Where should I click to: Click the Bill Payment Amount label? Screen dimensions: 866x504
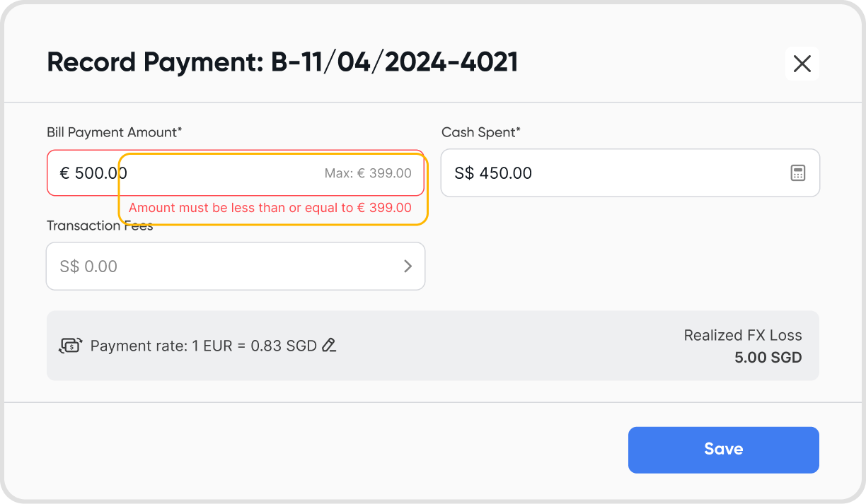click(114, 132)
